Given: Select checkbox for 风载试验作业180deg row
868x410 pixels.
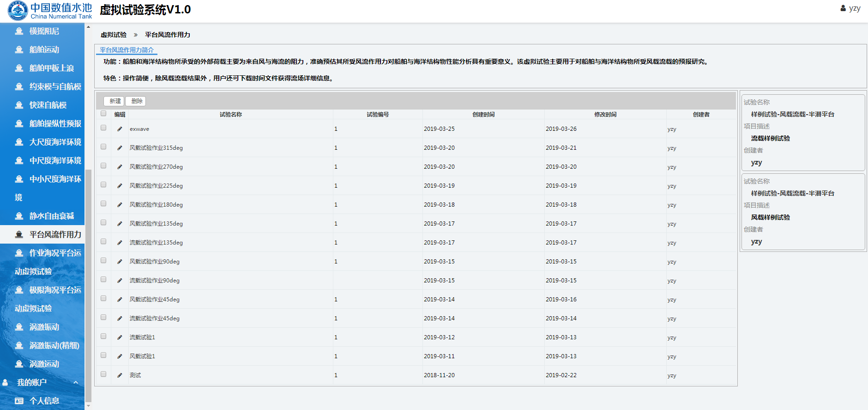Looking at the screenshot, I should click(x=103, y=204).
